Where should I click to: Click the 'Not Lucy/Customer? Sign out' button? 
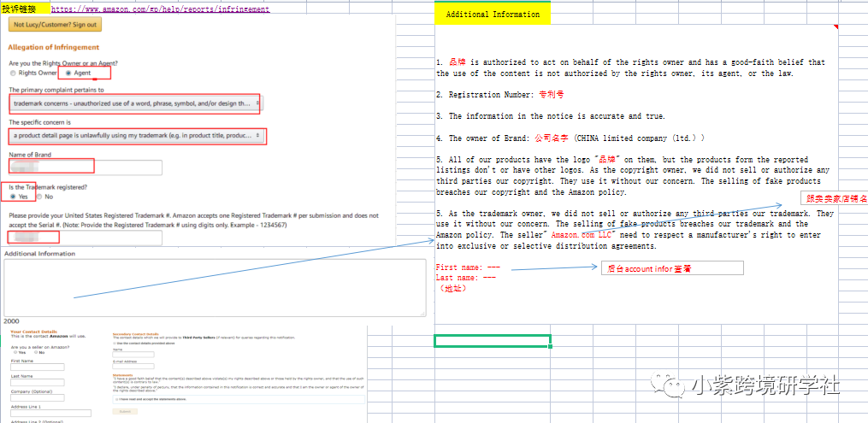(55, 25)
